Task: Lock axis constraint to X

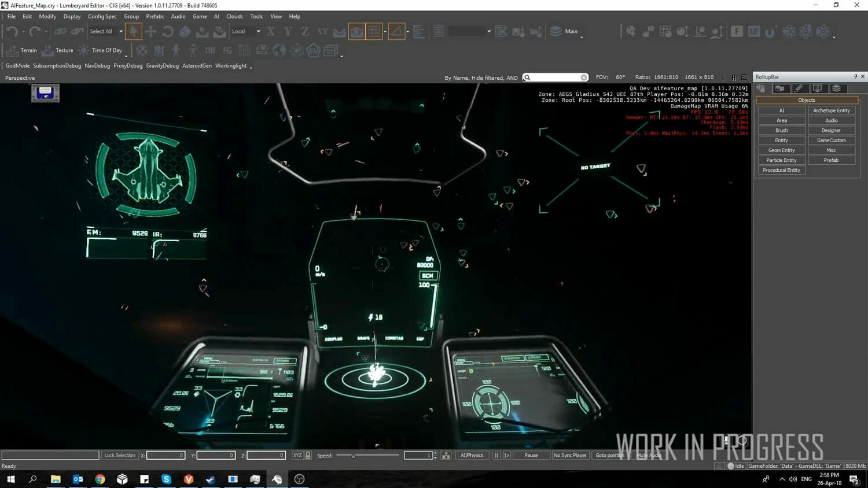Action: click(271, 31)
